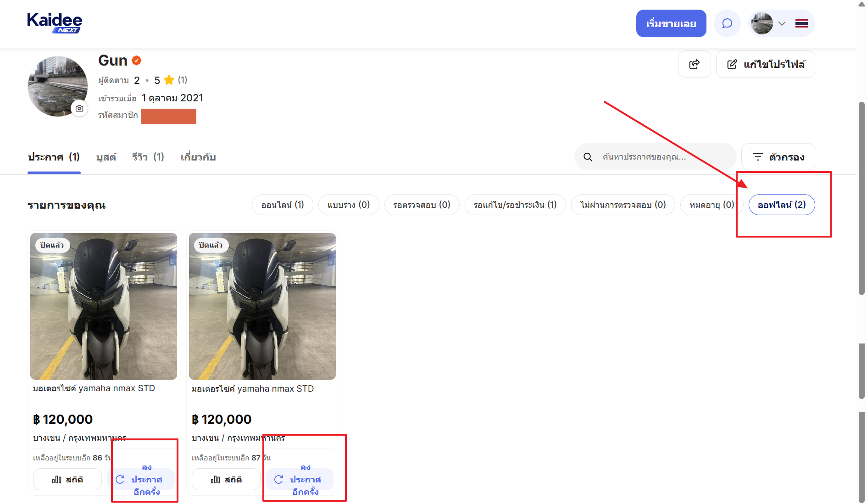The image size is (867, 504).
Task: Click the ฿ 120,000 price on 87-days listing
Action: click(222, 419)
